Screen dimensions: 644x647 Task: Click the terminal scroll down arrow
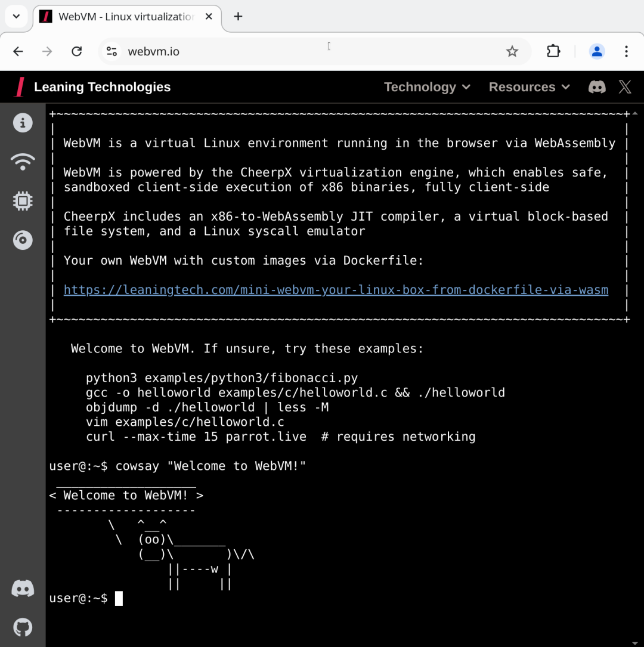point(635,643)
